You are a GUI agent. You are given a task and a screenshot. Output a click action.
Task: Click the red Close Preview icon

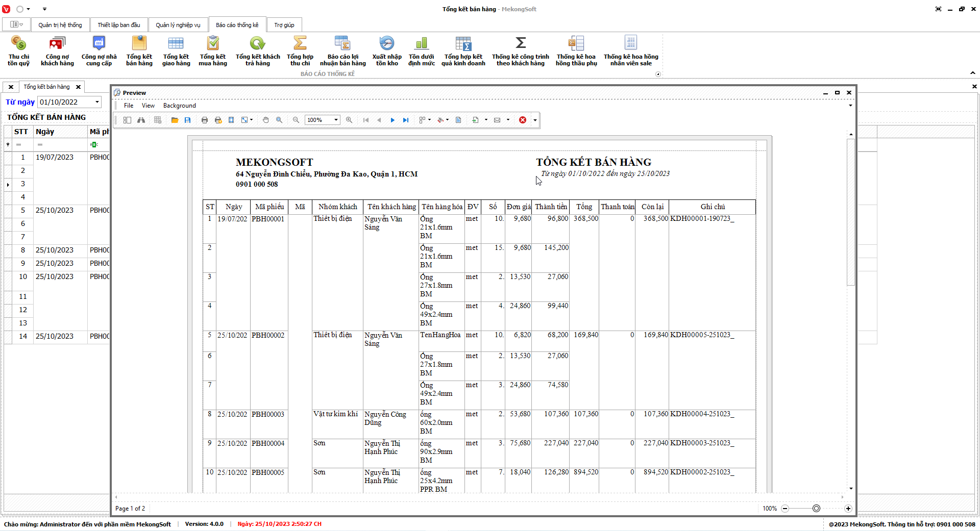(x=523, y=120)
